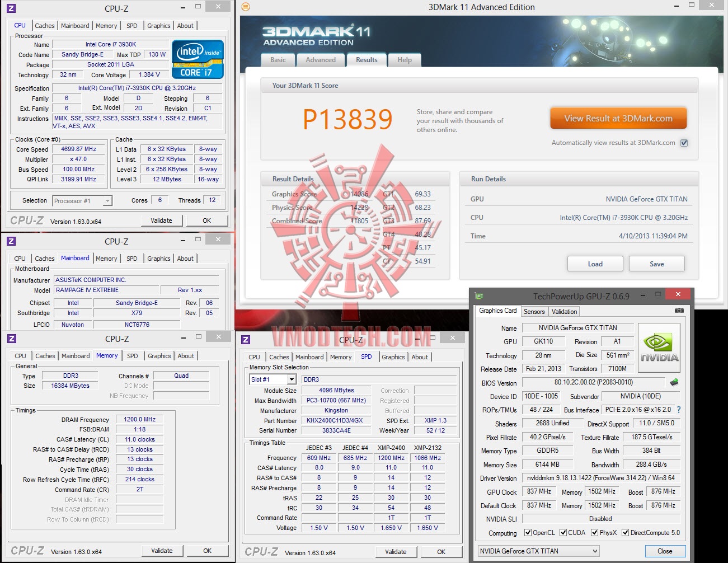Toggle the OpenCL computing checkbox
The height and width of the screenshot is (563, 728).
tap(528, 533)
